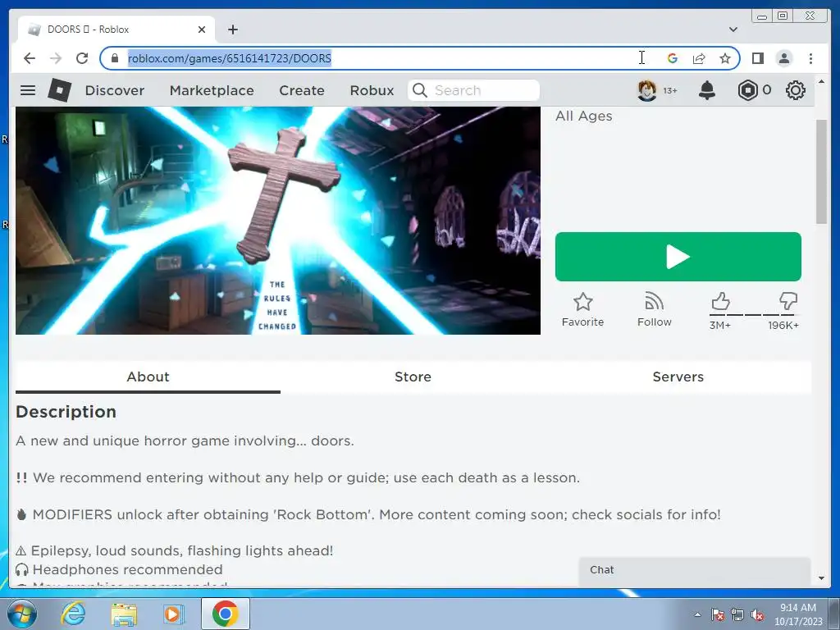840x630 pixels.
Task: Share this page icon
Action: point(699,58)
